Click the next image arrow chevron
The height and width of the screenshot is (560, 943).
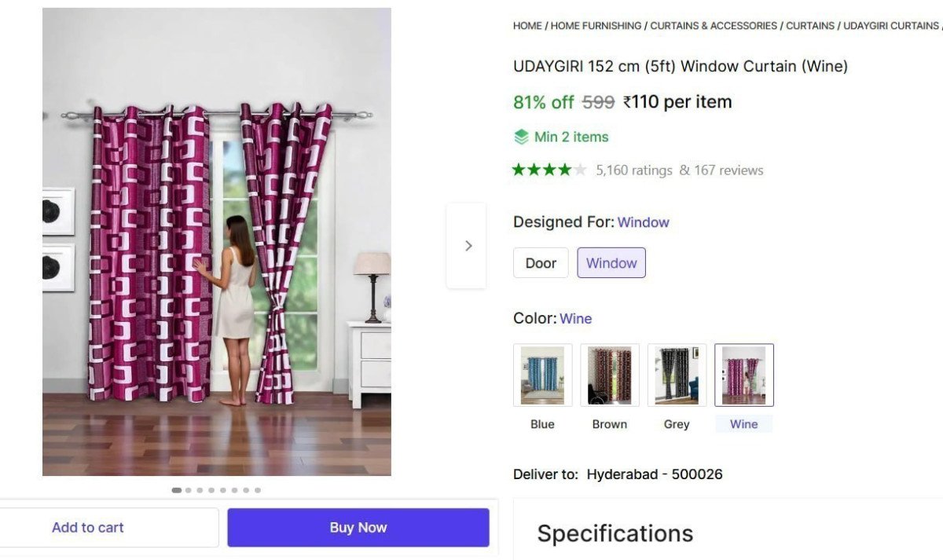468,245
